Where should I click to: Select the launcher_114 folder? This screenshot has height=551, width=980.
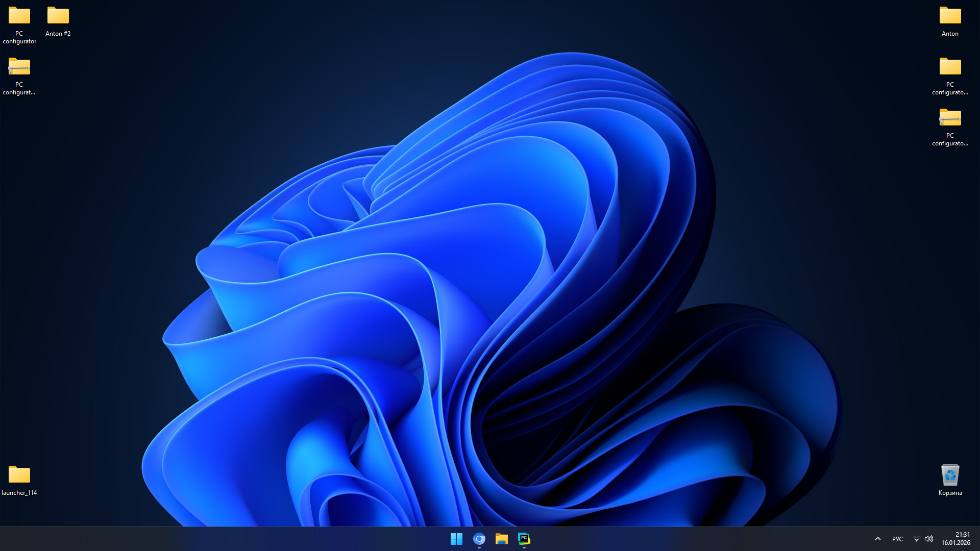[x=19, y=475]
